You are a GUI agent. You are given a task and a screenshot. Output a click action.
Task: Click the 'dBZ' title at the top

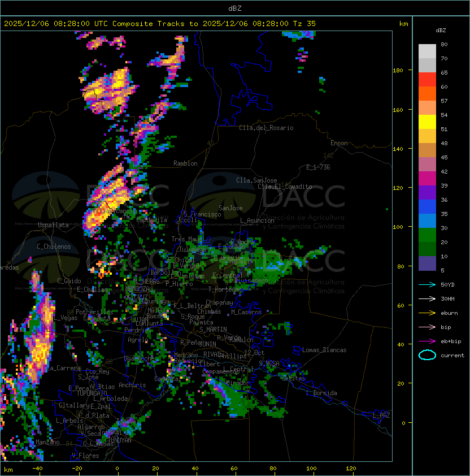235,8
